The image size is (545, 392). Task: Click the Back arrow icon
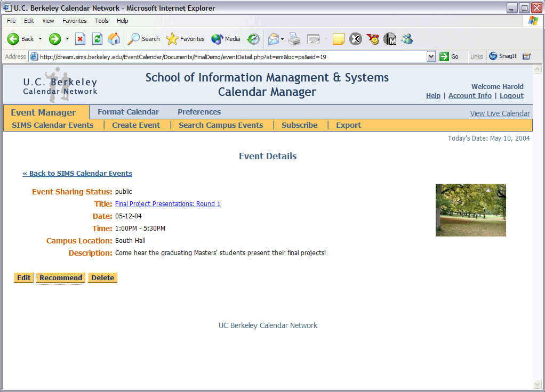tap(13, 39)
